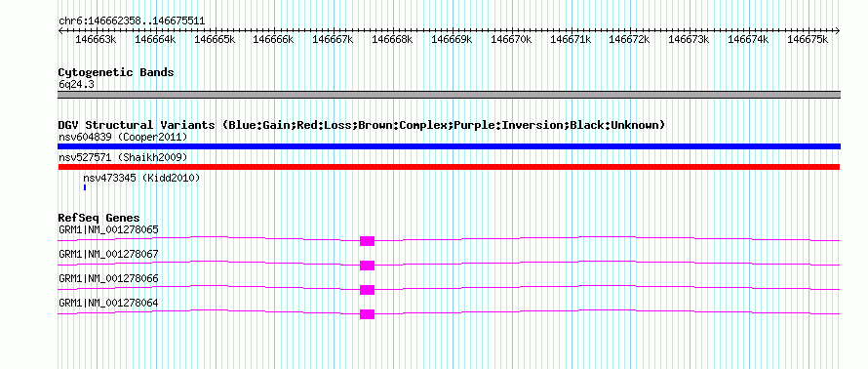Open the RefSeq Genes track title
The image size is (868, 369).
99,219
